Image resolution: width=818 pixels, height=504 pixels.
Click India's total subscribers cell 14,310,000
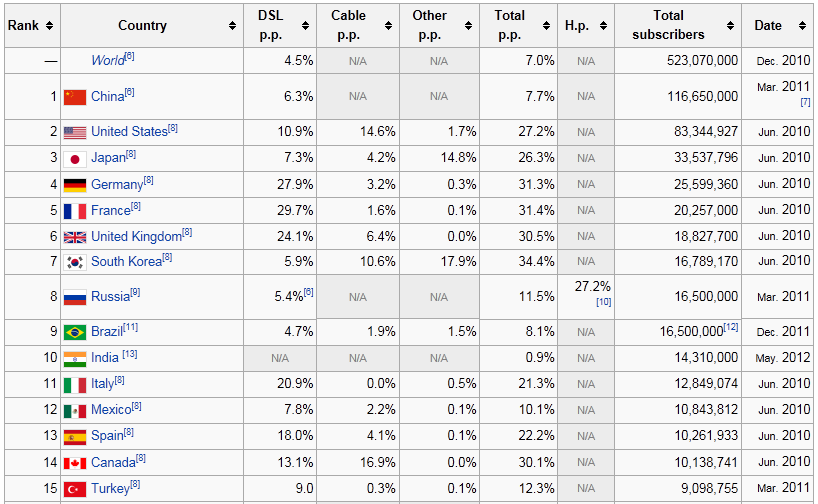click(x=703, y=358)
